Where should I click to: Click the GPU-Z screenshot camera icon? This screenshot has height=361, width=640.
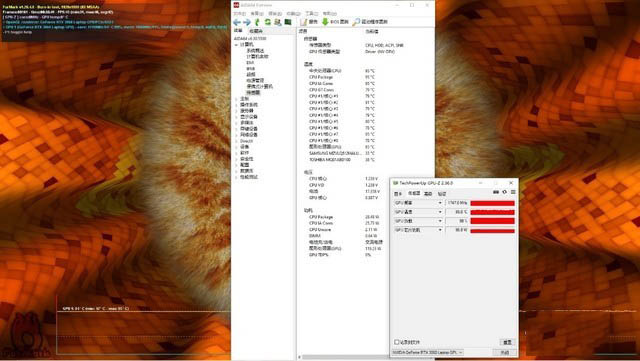point(496,192)
